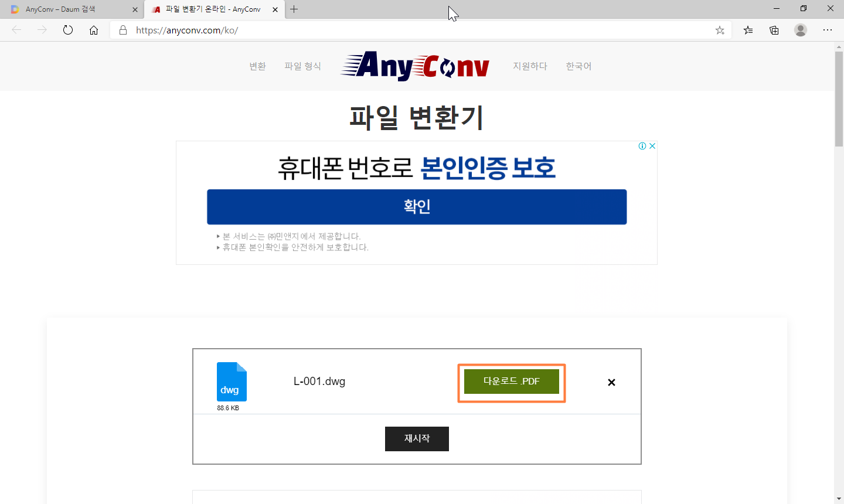Open browser Settings and more menu
844x504 pixels.
coord(828,30)
